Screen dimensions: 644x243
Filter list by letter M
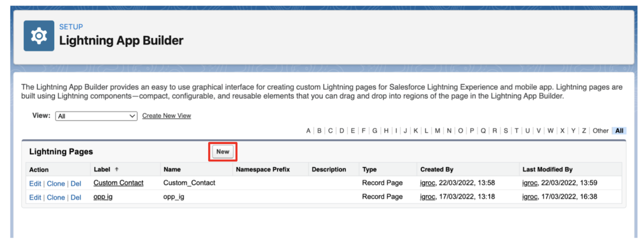click(x=437, y=131)
